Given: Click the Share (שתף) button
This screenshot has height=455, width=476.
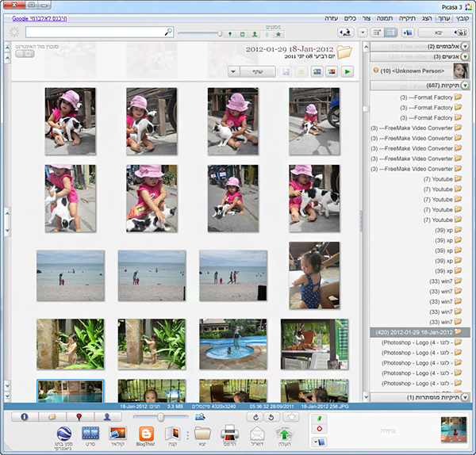Looking at the screenshot, I should pyautogui.click(x=258, y=72).
